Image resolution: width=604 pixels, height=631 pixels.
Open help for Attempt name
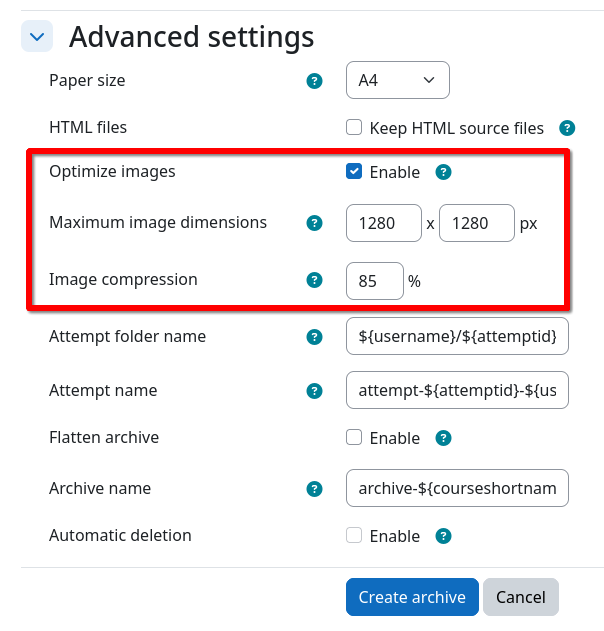314,391
